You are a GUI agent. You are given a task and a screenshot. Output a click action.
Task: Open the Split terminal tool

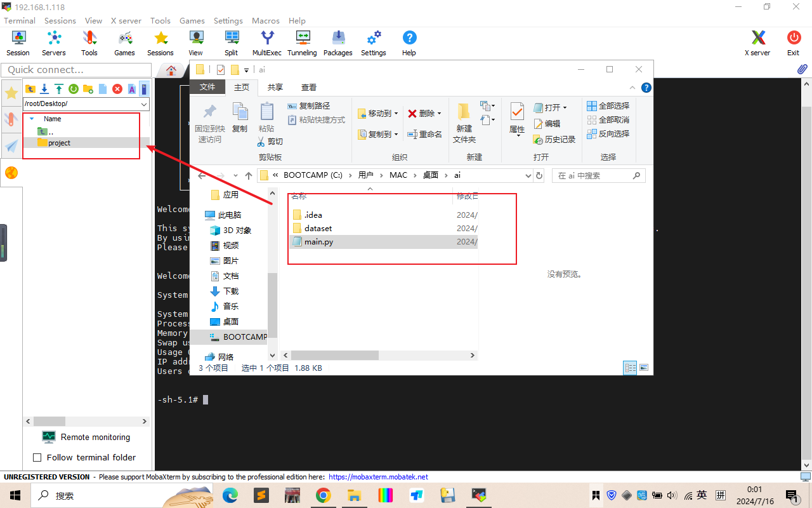pyautogui.click(x=232, y=43)
